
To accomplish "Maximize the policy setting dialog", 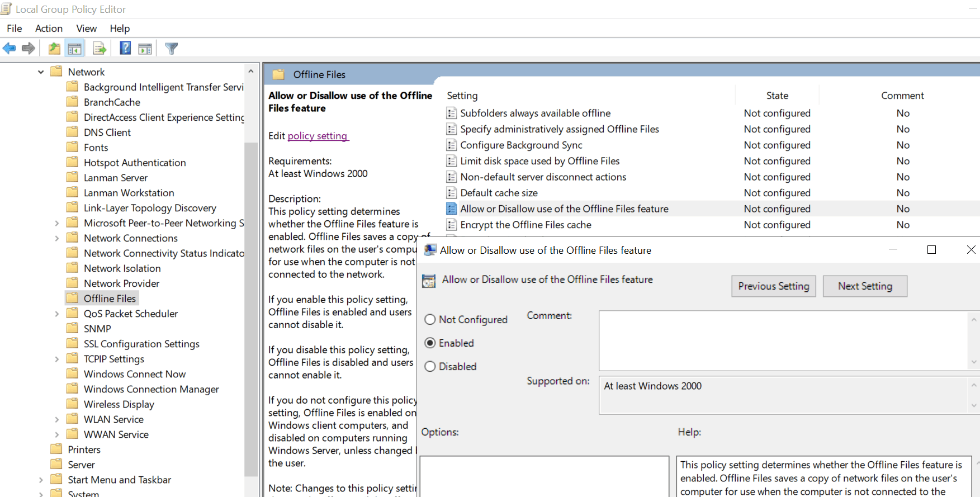I will click(931, 250).
